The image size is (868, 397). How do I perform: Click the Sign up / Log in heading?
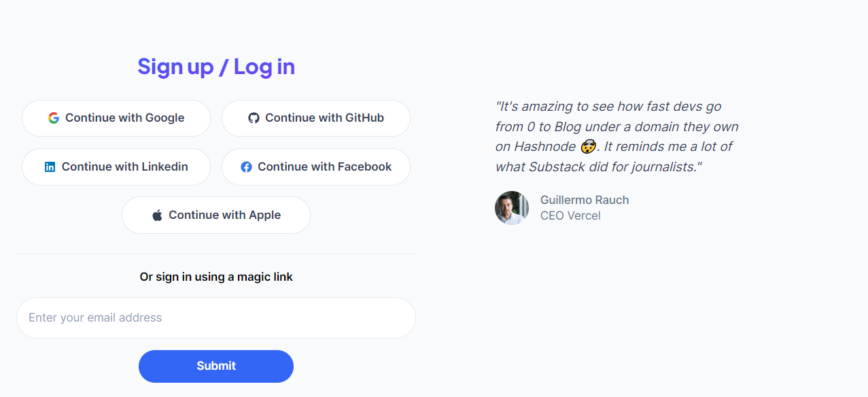click(x=216, y=67)
